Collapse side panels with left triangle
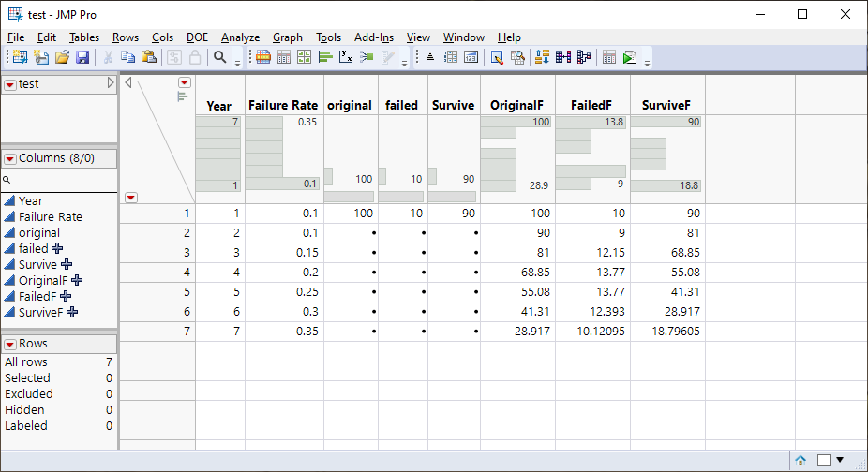This screenshot has width=868, height=472. tap(128, 82)
